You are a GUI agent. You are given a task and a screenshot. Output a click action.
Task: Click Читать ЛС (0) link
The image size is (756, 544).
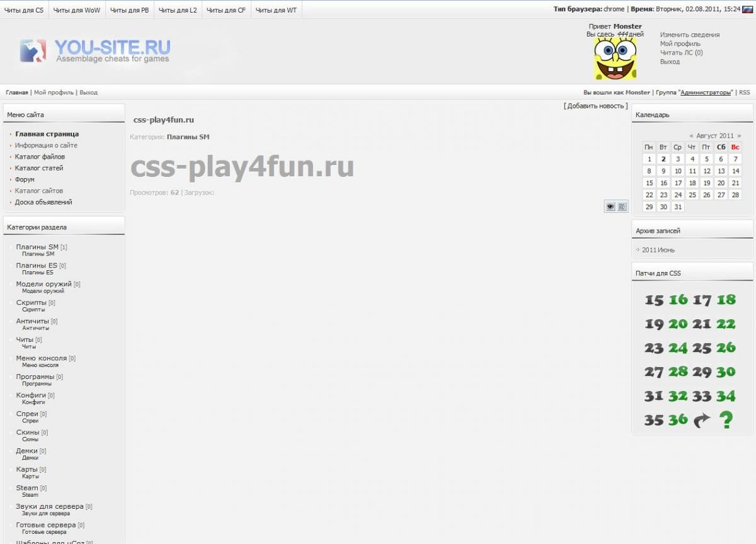click(x=682, y=53)
